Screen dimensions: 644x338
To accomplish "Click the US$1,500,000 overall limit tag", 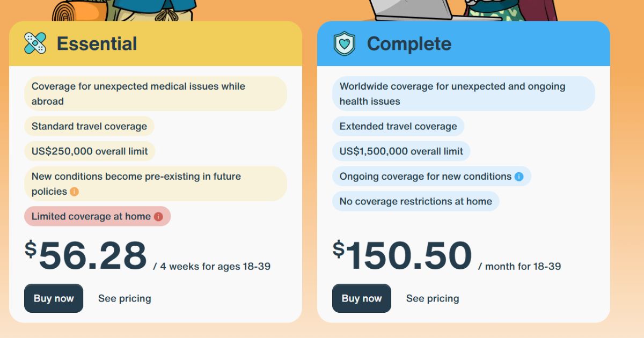I will 401,151.
